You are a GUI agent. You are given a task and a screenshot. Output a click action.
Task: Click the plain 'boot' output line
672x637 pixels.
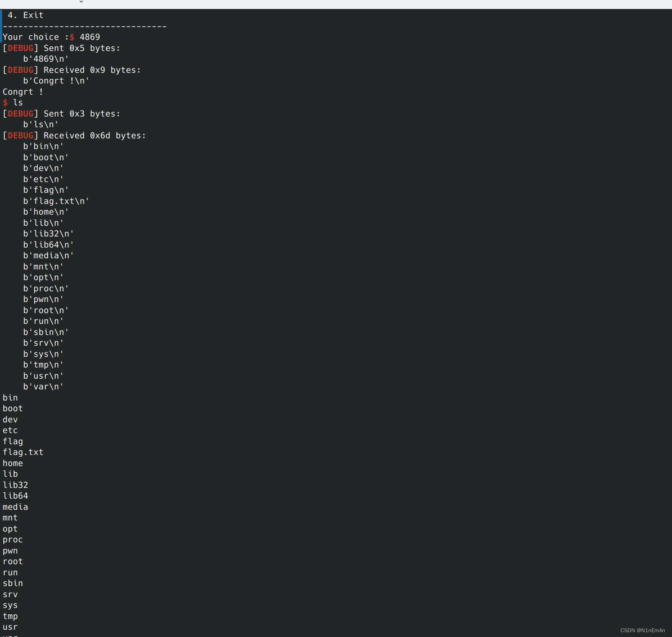[x=13, y=408]
